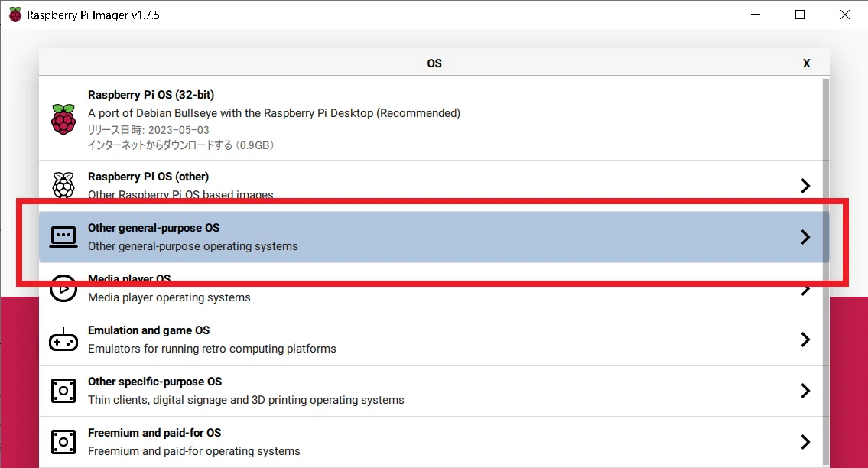Click the red raspberry icon for Raspberry Pi OS (32-bit)
Viewport: 868px width, 468px height.
tap(63, 119)
